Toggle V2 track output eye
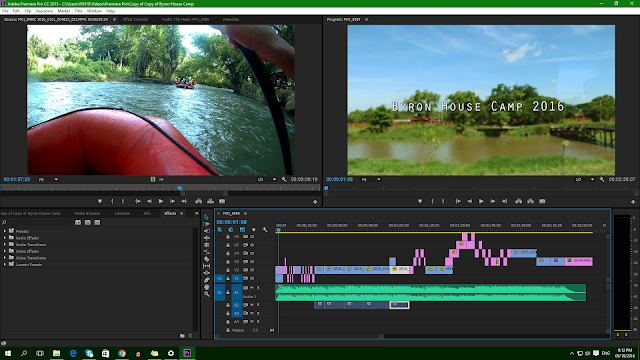Screen dimensions: 640x360 [252, 270]
